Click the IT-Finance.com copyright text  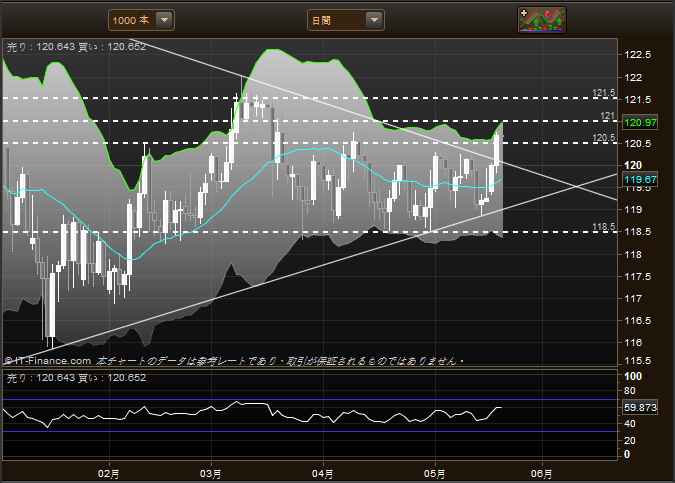[48, 361]
